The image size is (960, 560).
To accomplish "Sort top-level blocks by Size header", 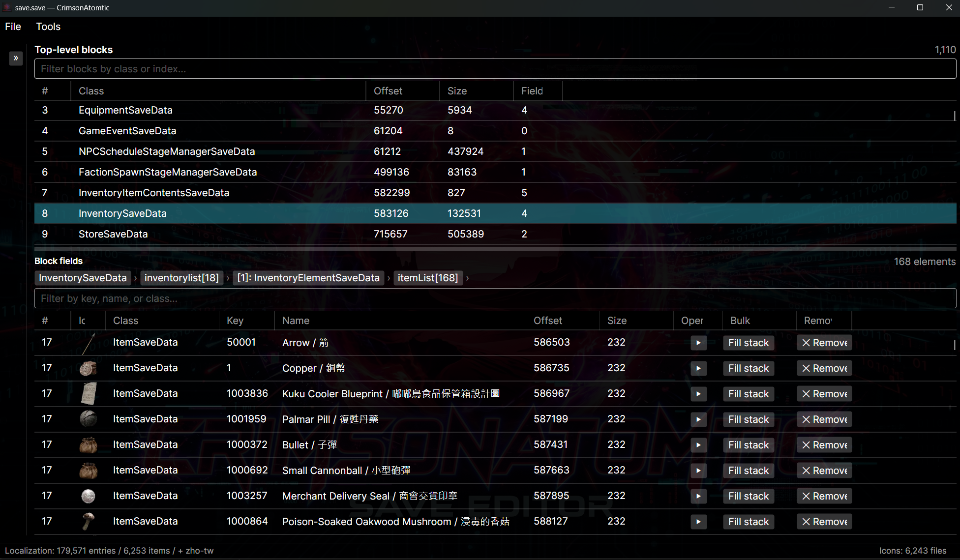I will [477, 91].
